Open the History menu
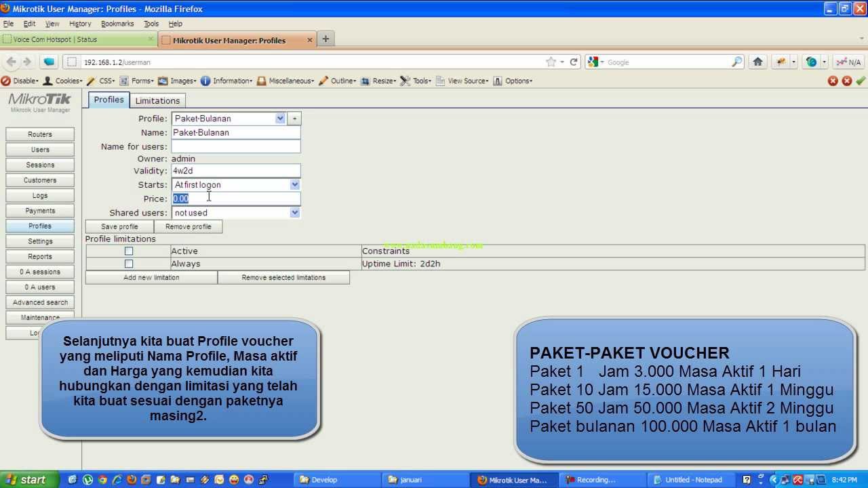The height and width of the screenshot is (488, 868). [x=80, y=24]
